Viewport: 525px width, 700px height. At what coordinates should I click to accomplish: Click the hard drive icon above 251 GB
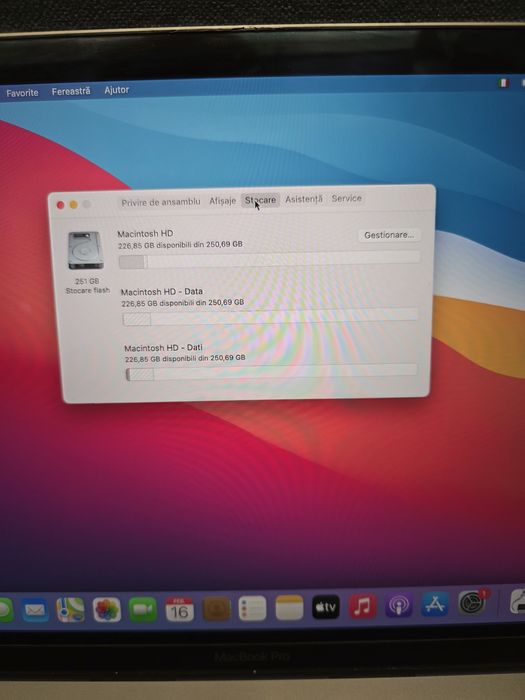pyautogui.click(x=85, y=250)
